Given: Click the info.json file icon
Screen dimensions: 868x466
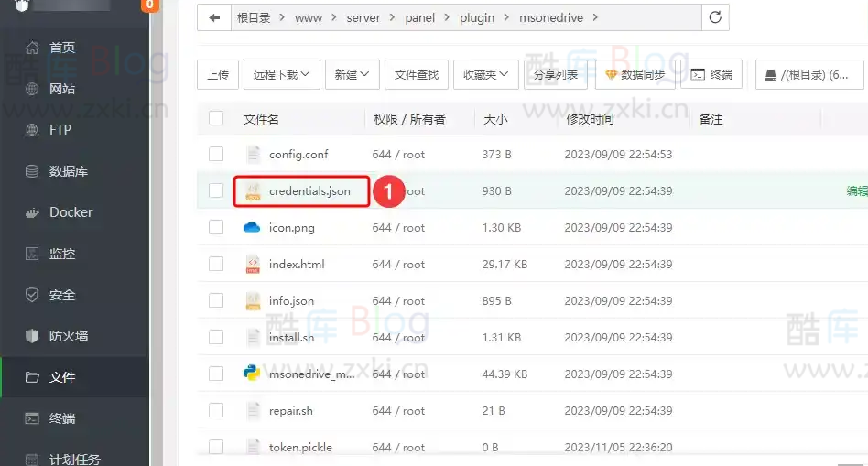Looking at the screenshot, I should pos(253,300).
